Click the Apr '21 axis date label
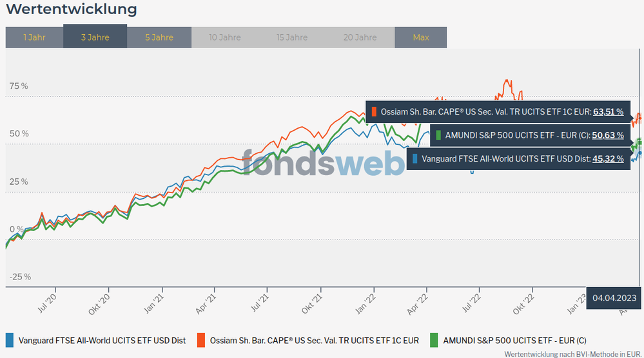 [x=206, y=304]
